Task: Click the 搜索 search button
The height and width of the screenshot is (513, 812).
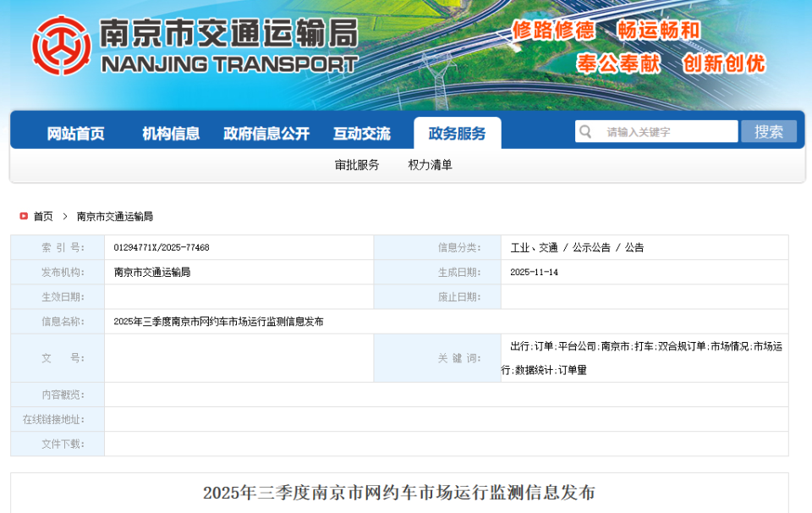Action: (x=769, y=131)
